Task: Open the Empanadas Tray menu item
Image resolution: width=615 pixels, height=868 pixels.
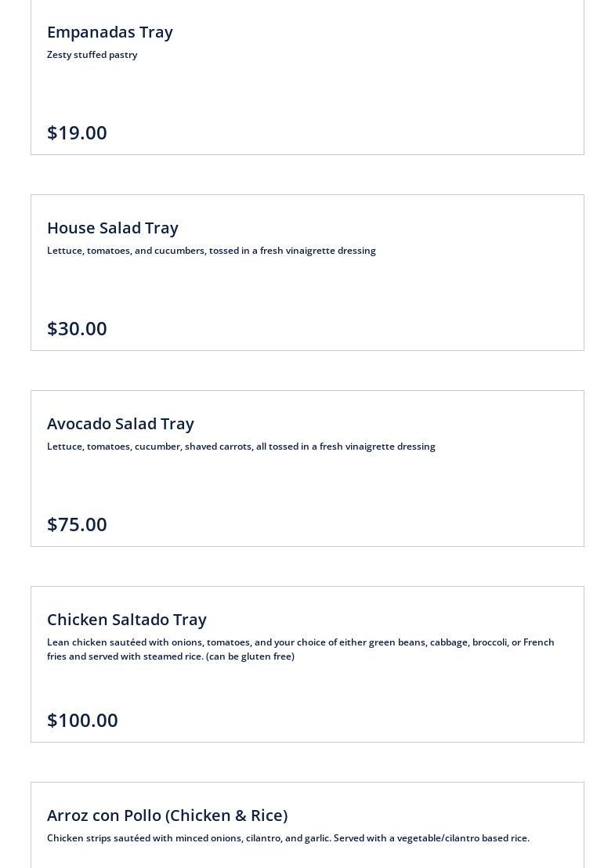Action: point(110,32)
